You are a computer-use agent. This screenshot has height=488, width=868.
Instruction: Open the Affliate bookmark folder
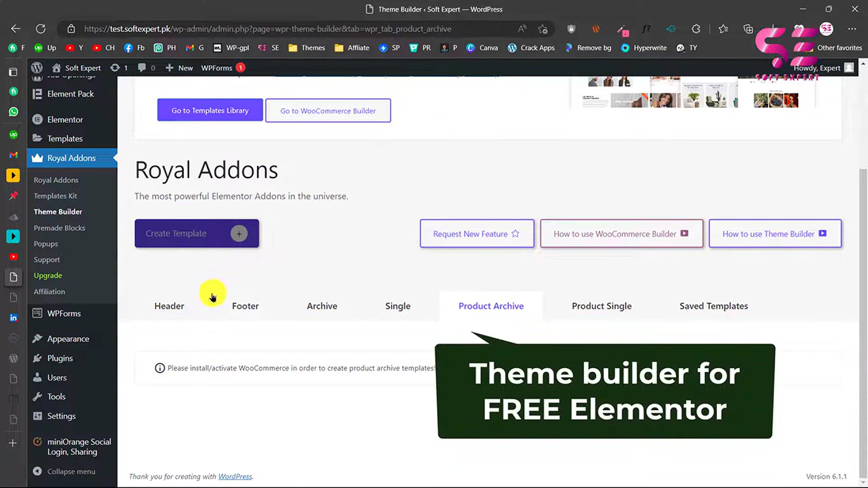pyautogui.click(x=352, y=48)
